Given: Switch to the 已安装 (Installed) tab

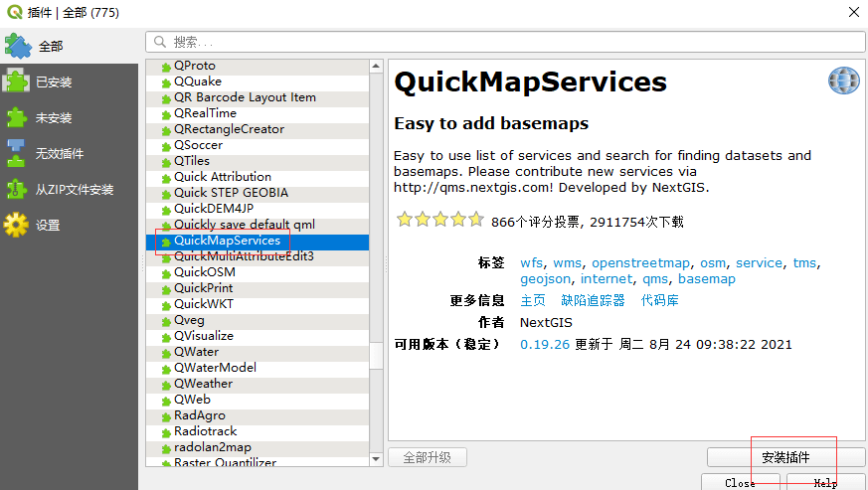Looking at the screenshot, I should (69, 82).
